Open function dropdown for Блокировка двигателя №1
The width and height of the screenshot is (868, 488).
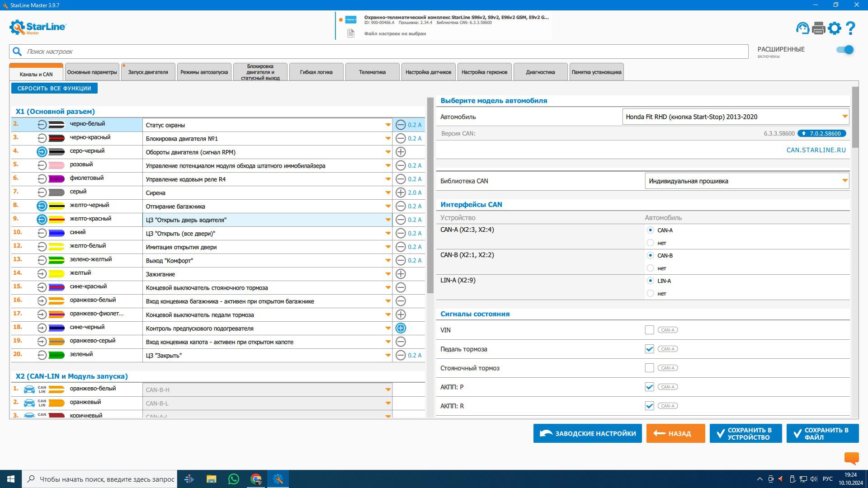pyautogui.click(x=387, y=139)
